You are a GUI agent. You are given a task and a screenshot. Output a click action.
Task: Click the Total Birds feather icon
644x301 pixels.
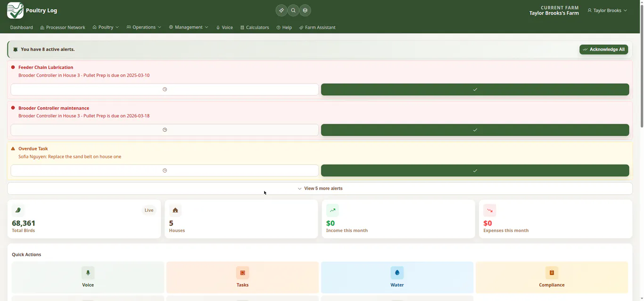tap(18, 210)
